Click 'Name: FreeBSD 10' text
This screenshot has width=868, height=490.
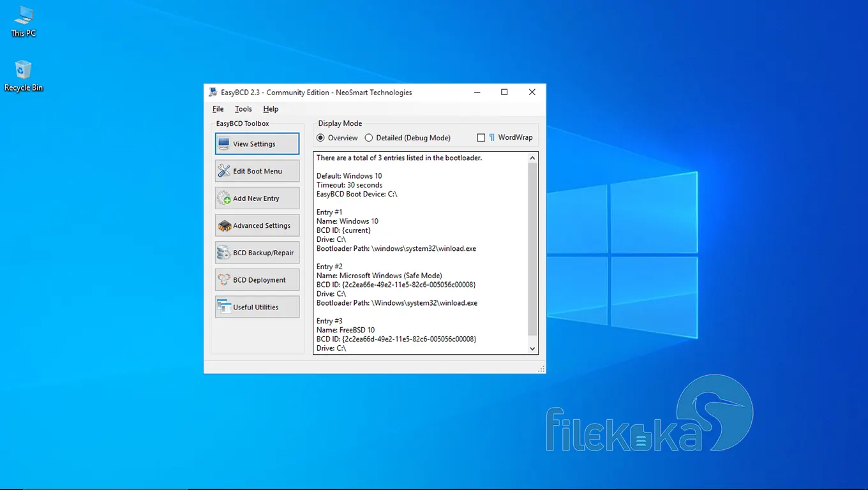click(x=345, y=330)
